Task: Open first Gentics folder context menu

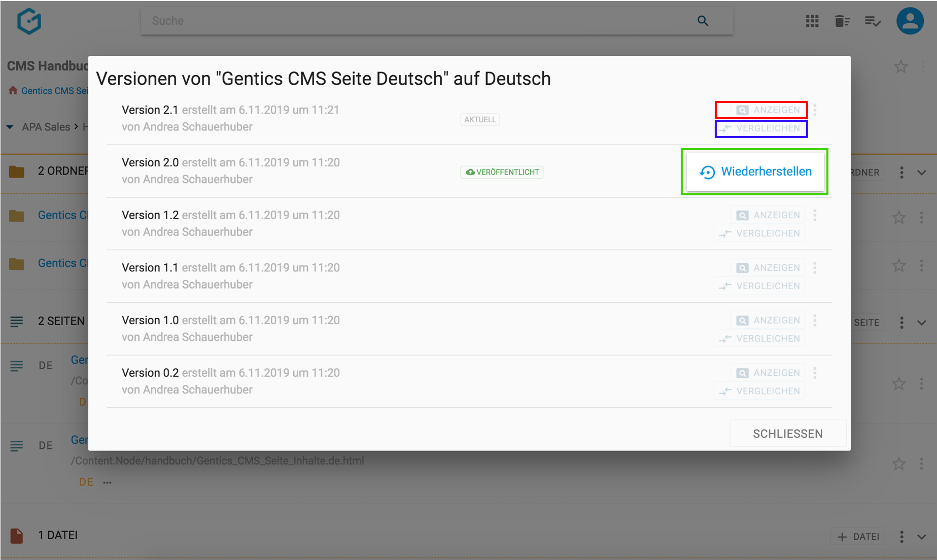Action: point(922,218)
